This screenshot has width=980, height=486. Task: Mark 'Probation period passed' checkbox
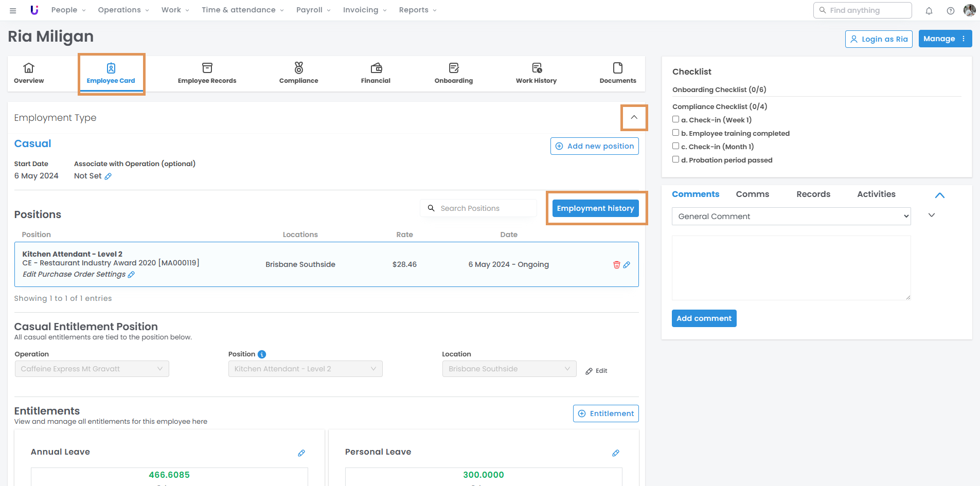coord(676,159)
